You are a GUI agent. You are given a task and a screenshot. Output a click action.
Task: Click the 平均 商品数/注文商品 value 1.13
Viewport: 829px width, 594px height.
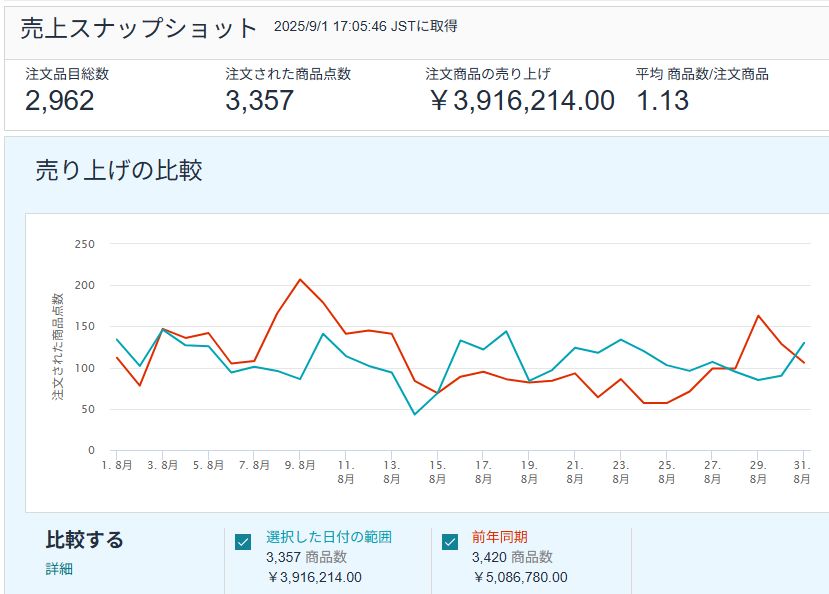662,100
